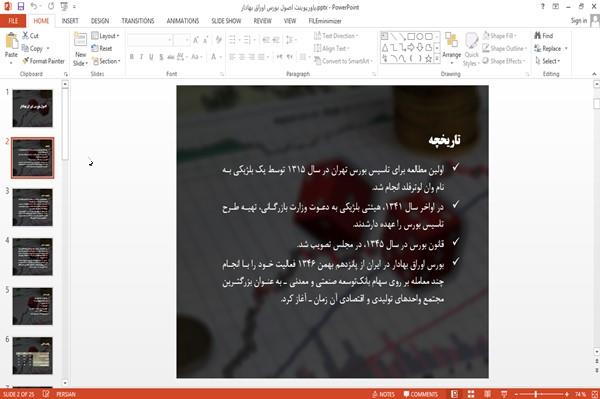Start Slide Show from the status bar icon
Viewport: 600px width, 399px height.
coord(504,394)
